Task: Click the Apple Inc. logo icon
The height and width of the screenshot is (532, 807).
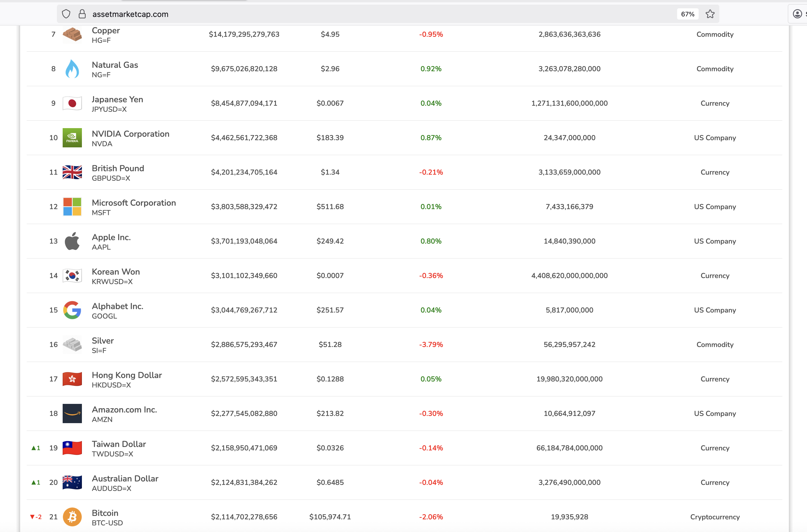Action: pos(72,241)
